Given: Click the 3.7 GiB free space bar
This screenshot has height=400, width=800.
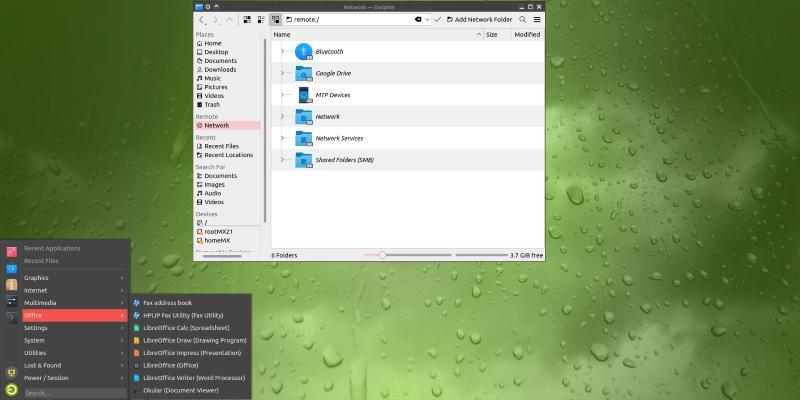Looking at the screenshot, I should 482,255.
